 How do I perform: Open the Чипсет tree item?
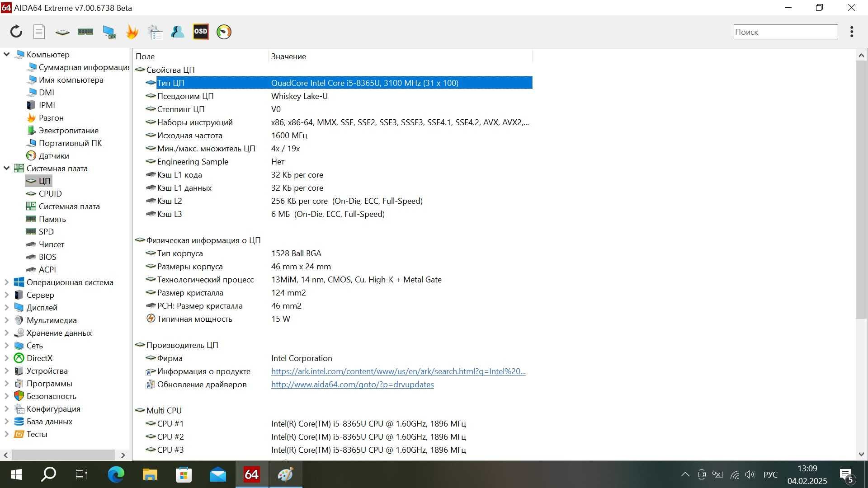(x=52, y=244)
